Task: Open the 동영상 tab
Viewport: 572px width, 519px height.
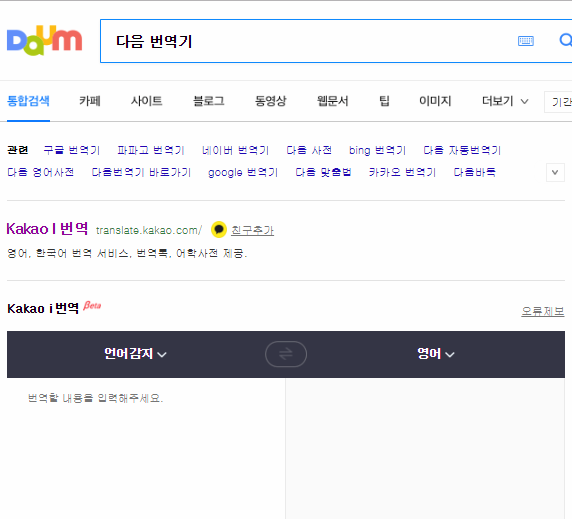Action: point(270,101)
